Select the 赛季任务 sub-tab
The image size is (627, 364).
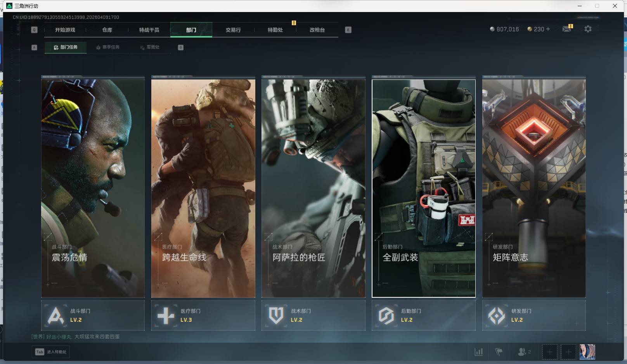pyautogui.click(x=108, y=47)
